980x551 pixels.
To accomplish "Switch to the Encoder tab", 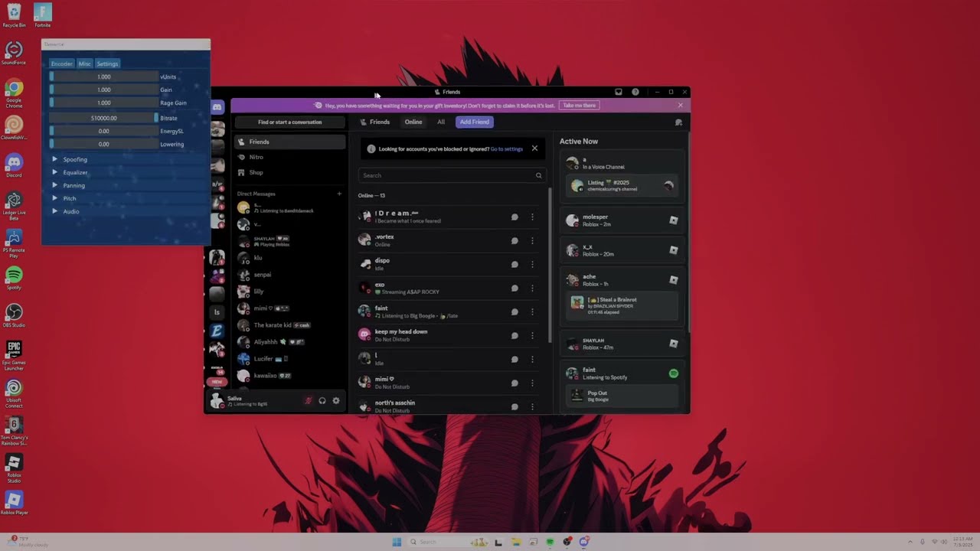I will 62,64.
